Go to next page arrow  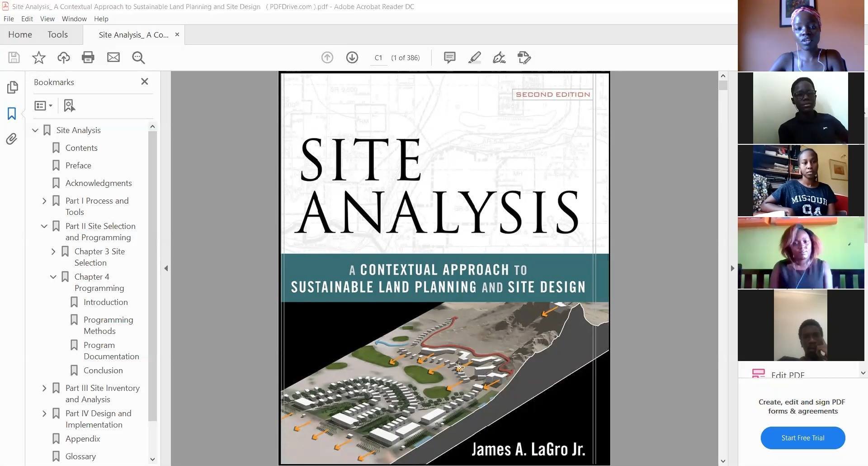[x=352, y=57]
